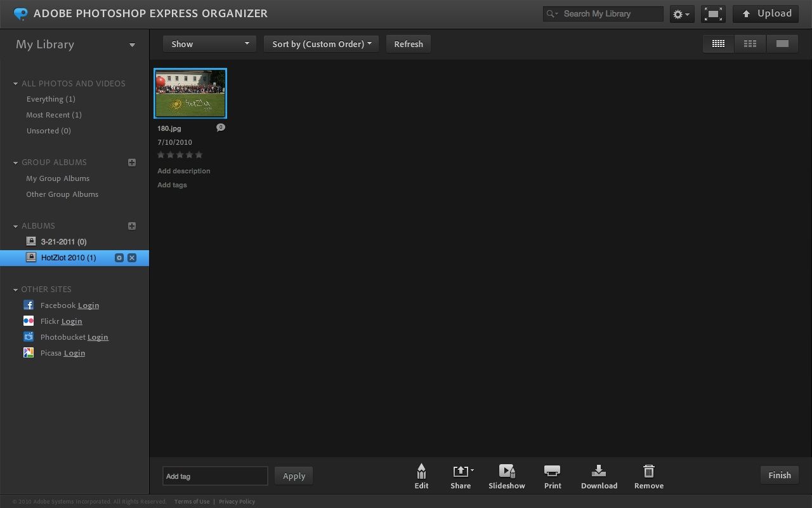The width and height of the screenshot is (812, 508).
Task: Select Most Recent (1)
Action: point(54,115)
